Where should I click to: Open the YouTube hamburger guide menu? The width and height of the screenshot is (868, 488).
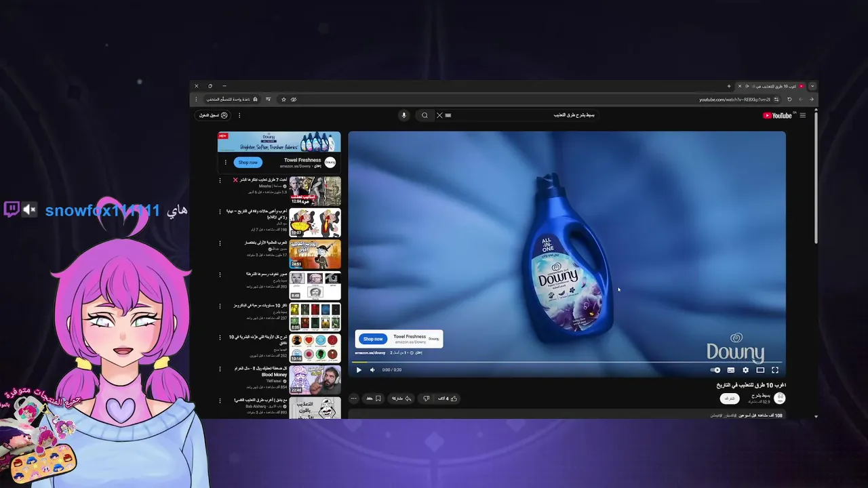[803, 115]
